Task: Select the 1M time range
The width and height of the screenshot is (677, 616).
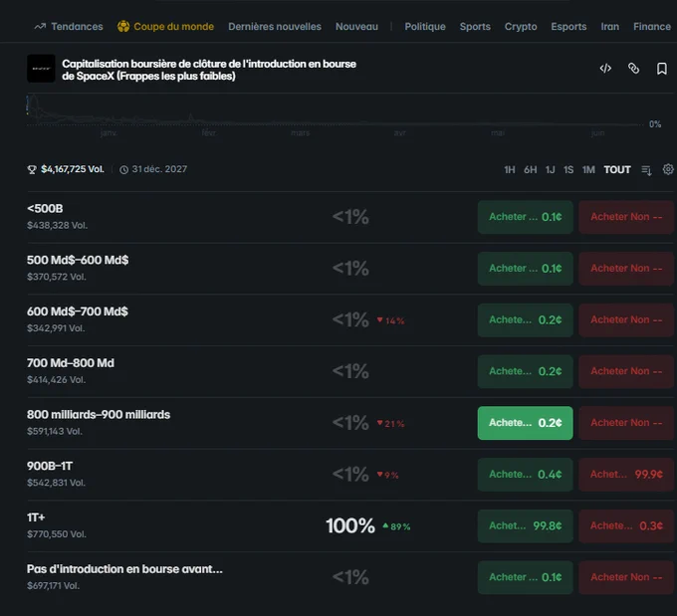Action: pos(588,169)
